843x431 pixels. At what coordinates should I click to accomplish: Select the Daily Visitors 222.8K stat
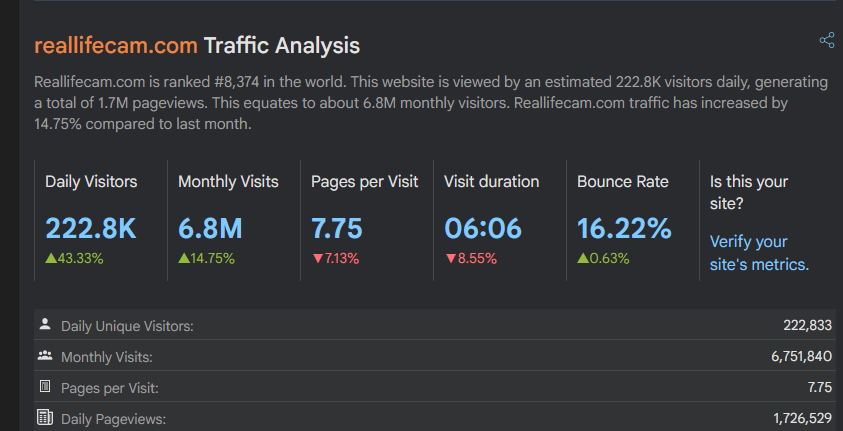(x=90, y=228)
